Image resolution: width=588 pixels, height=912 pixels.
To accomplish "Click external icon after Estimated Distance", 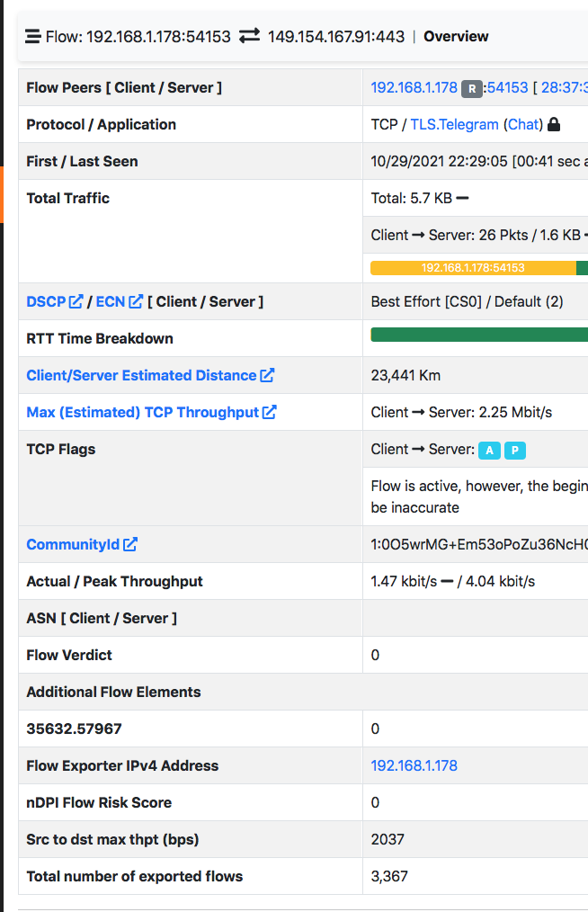I will pyautogui.click(x=267, y=376).
